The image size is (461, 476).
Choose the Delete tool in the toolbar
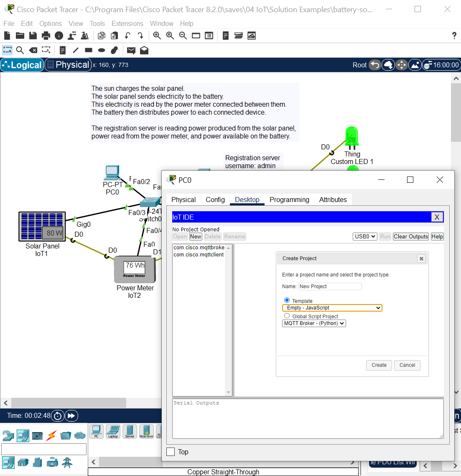(x=33, y=50)
